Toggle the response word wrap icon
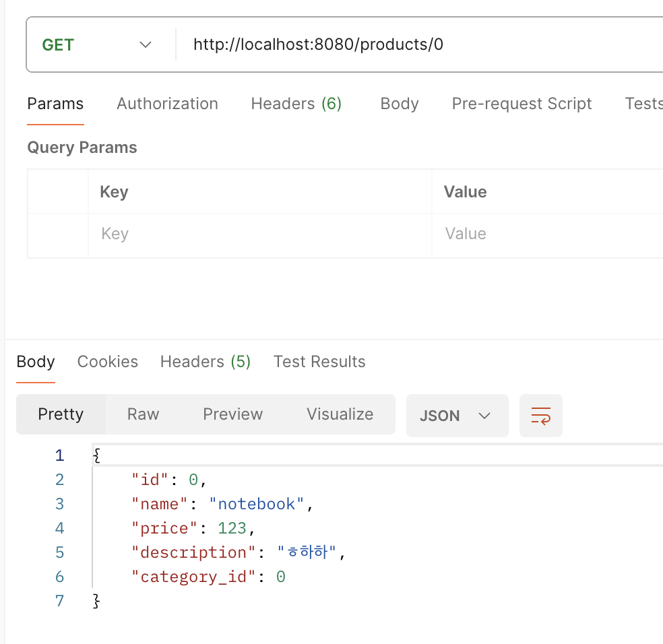This screenshot has width=663, height=644. coord(540,416)
